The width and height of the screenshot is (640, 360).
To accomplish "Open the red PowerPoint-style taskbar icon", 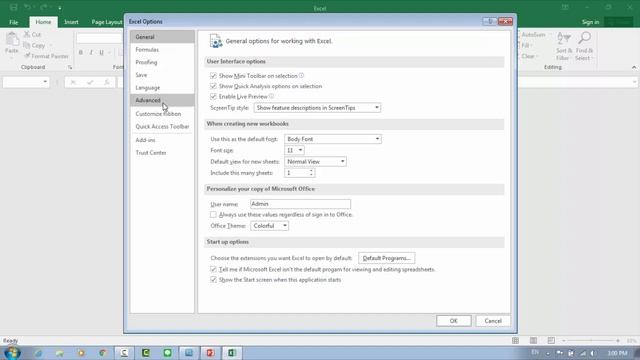I will coord(210,353).
